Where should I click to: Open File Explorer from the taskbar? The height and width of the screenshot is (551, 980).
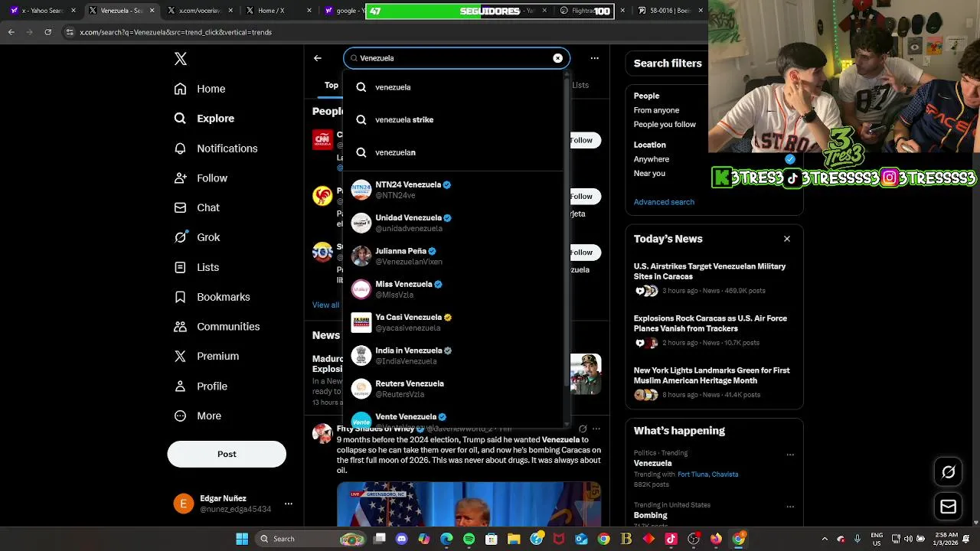(514, 539)
